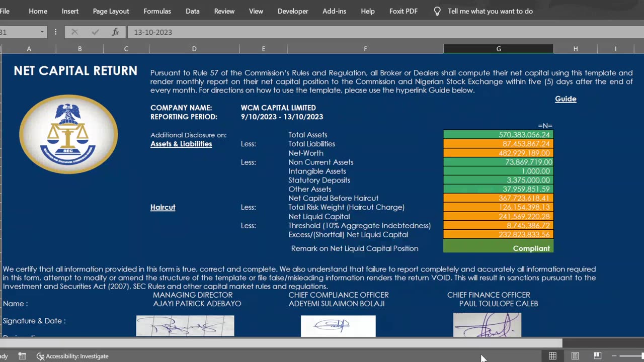Open the Developer ribbon tab
Screen dimensions: 644x362
coord(293,11)
